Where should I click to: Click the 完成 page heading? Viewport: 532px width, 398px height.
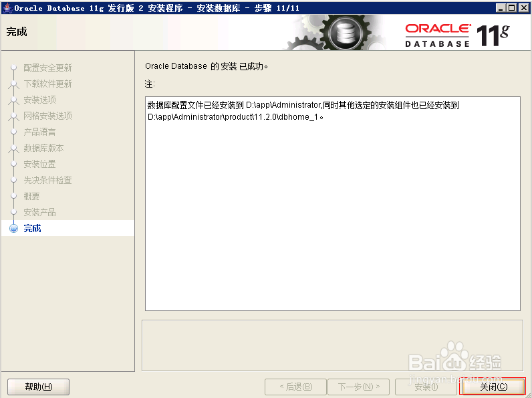(x=17, y=32)
